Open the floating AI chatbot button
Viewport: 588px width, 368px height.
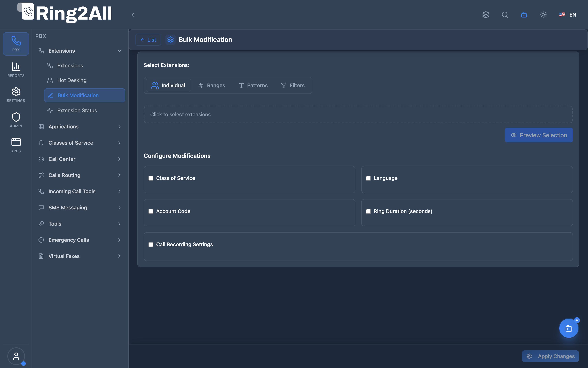click(569, 328)
